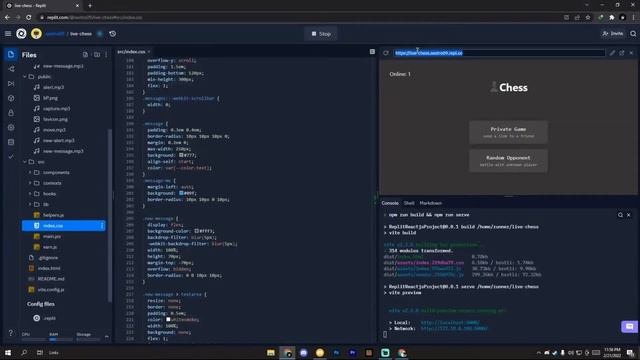Open the Debugger sidebar icon
Viewport: 640px width, 360px height.
pos(11,84)
